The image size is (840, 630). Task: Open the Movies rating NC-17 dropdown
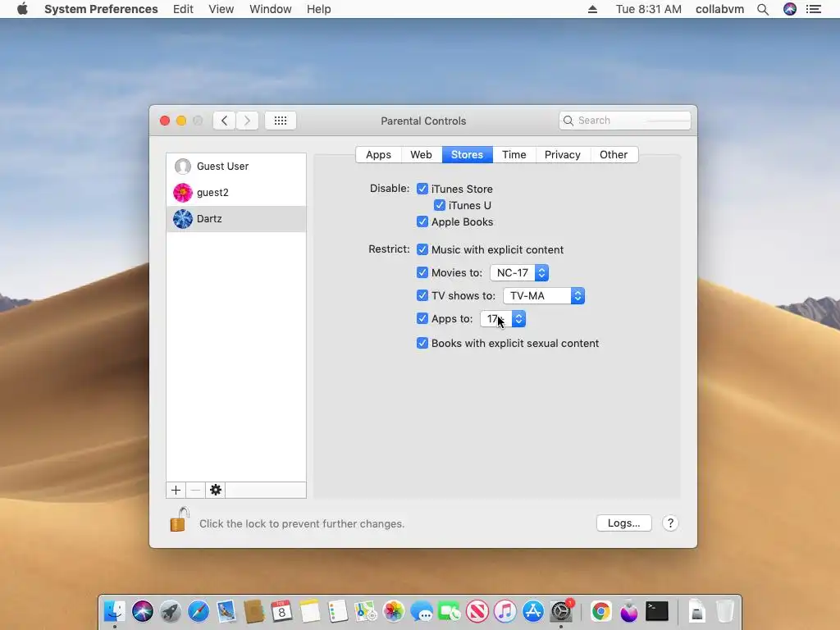519,272
